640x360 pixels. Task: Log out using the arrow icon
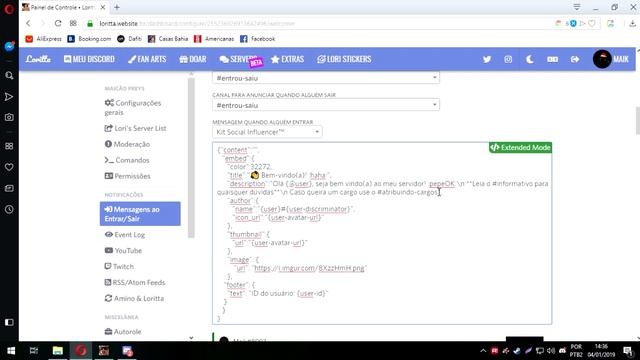point(575,59)
